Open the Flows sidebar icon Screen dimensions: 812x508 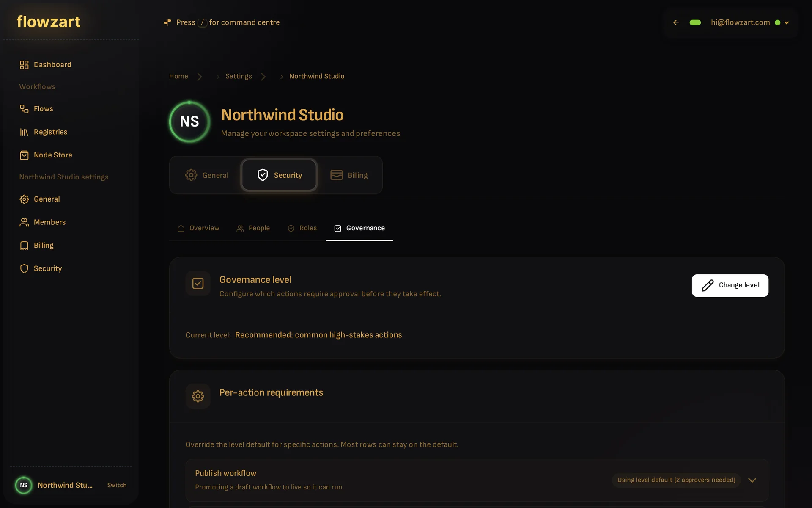(x=24, y=109)
